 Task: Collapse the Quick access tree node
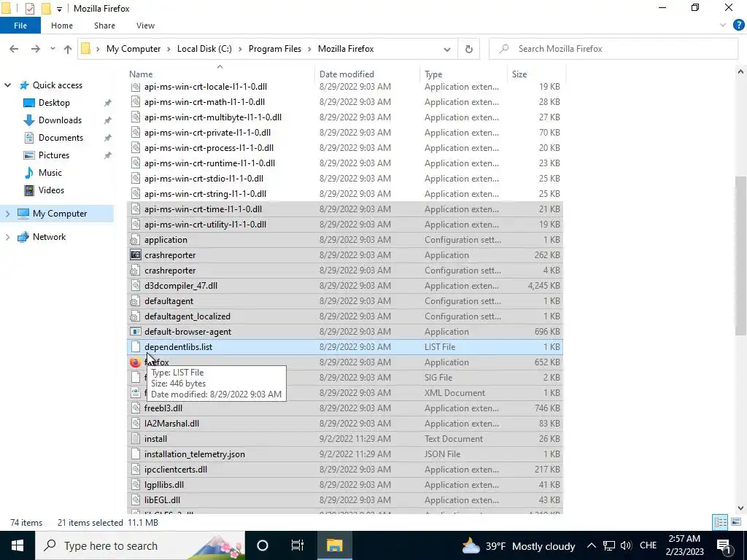[x=7, y=85]
